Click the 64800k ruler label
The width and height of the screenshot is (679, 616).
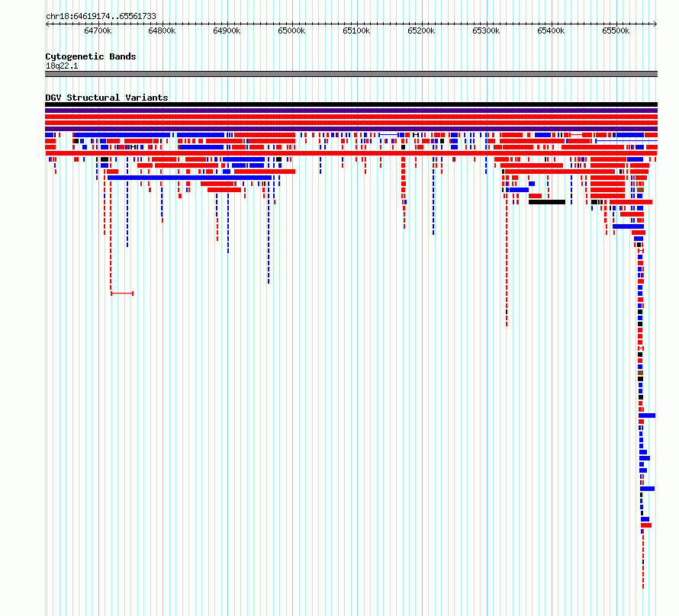click(x=162, y=30)
